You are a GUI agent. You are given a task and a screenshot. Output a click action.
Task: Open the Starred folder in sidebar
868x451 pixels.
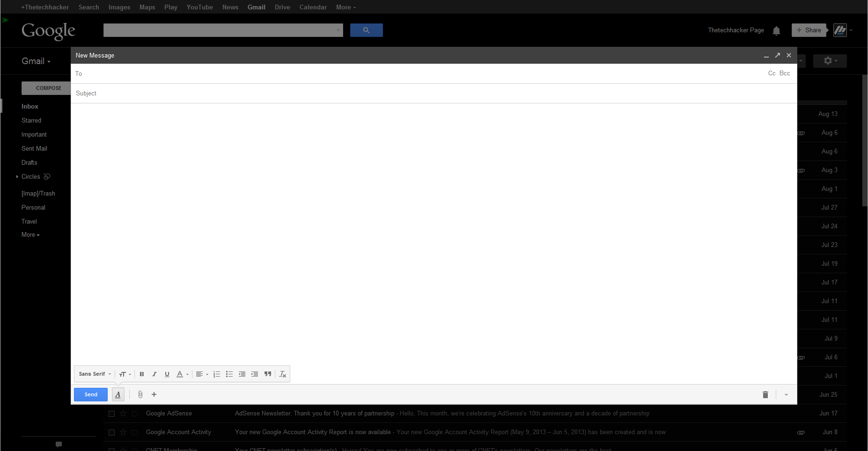point(31,120)
